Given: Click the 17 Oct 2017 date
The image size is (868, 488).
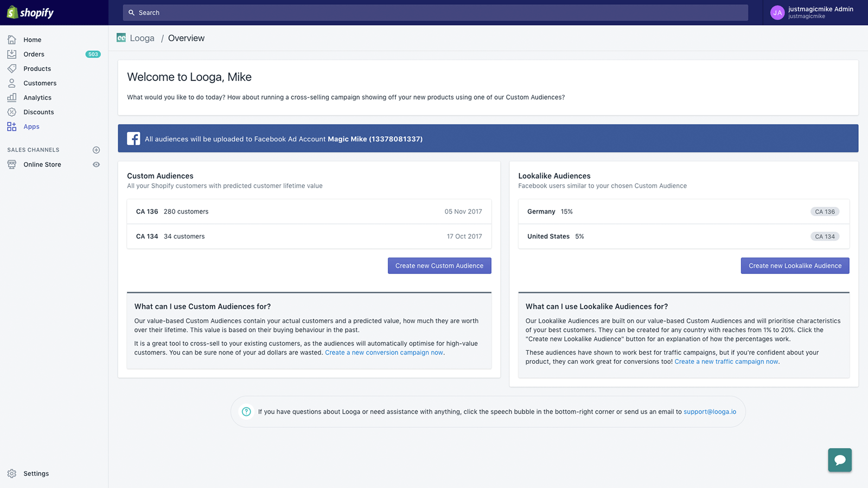Looking at the screenshot, I should click(464, 236).
